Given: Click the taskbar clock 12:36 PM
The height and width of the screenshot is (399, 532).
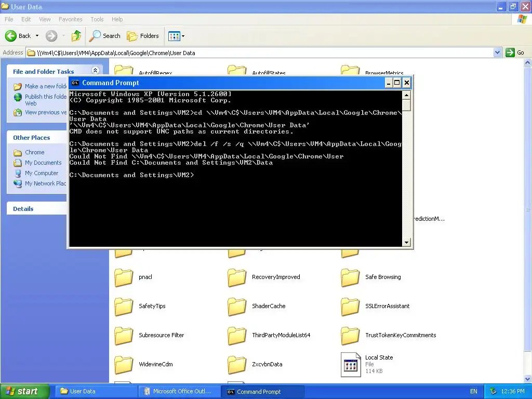Looking at the screenshot, I should tap(513, 392).
